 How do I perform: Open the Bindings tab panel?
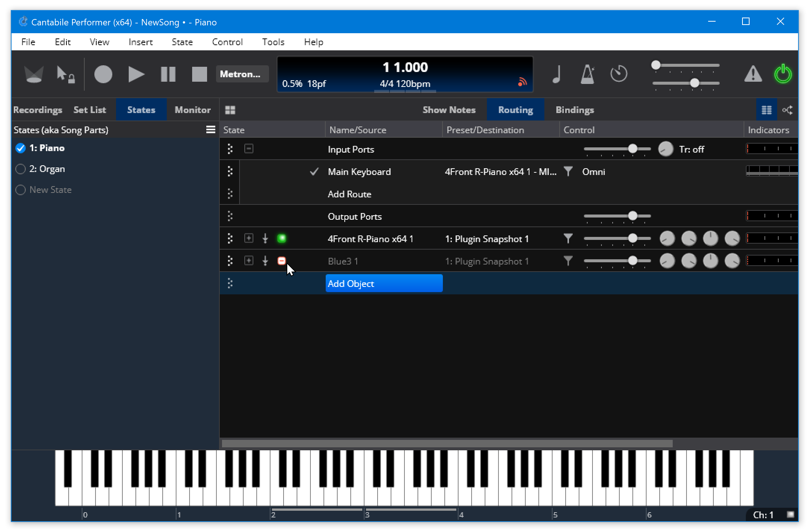[x=575, y=109]
